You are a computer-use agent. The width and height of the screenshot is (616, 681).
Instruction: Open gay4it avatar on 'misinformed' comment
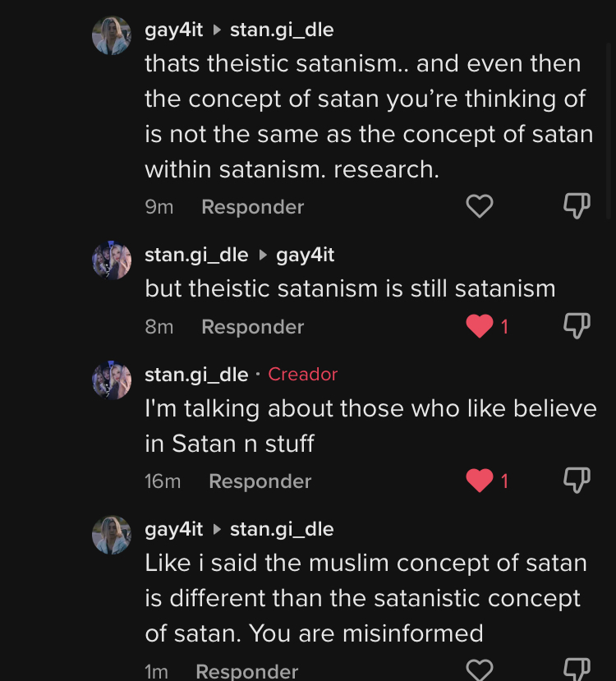point(112,535)
